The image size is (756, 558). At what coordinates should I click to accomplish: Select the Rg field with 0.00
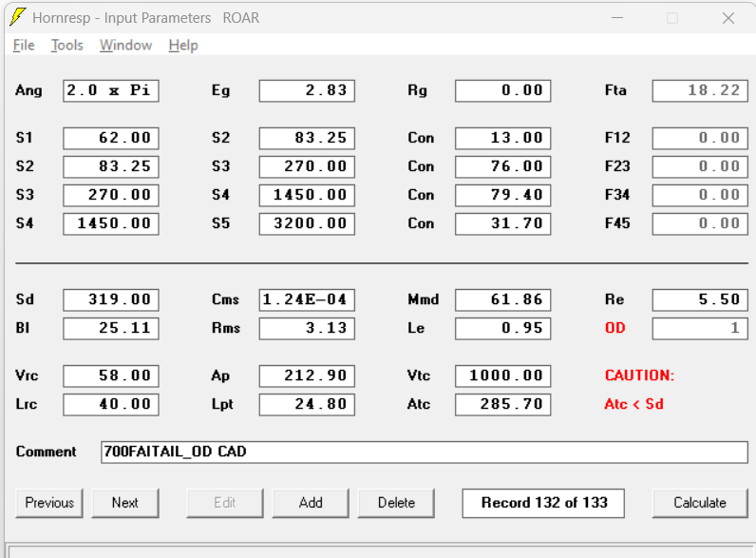502,90
